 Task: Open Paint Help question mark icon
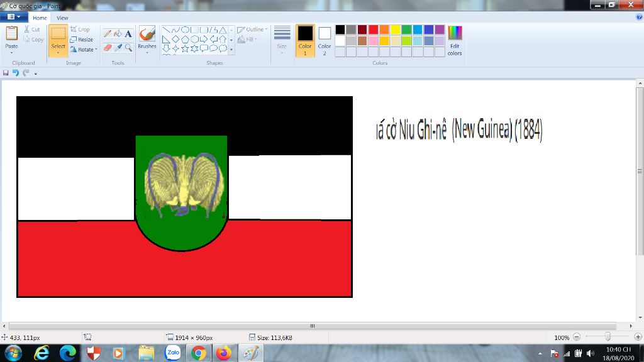[x=639, y=17]
